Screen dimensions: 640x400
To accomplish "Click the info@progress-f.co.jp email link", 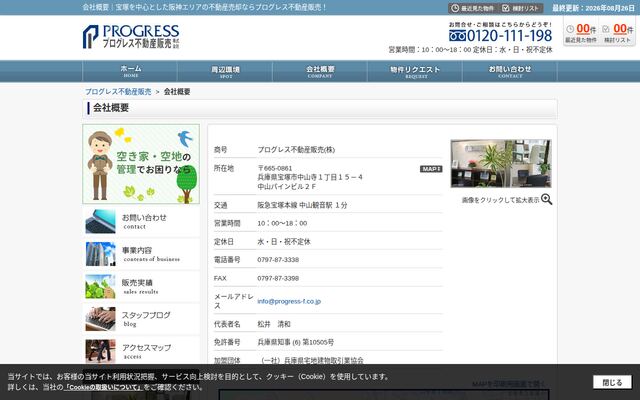I will 289,301.
